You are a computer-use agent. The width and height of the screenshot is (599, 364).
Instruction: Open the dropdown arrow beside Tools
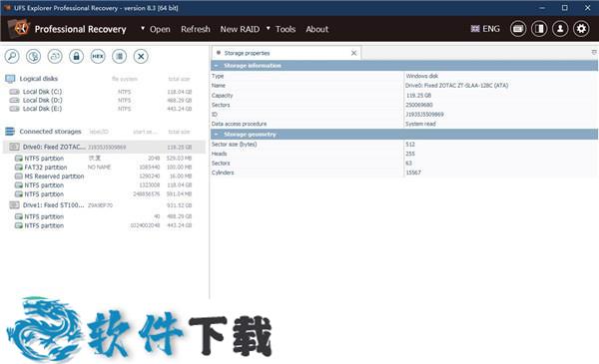pos(269,28)
